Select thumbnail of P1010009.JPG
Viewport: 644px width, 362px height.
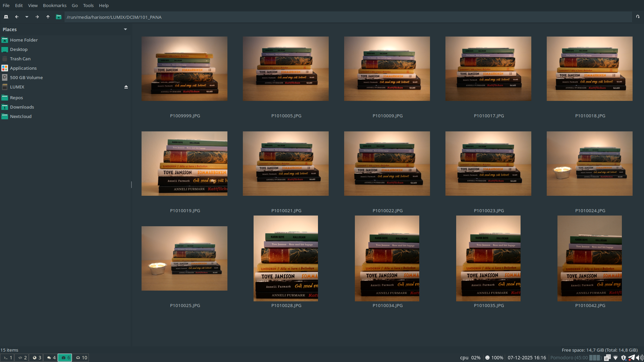point(387,69)
